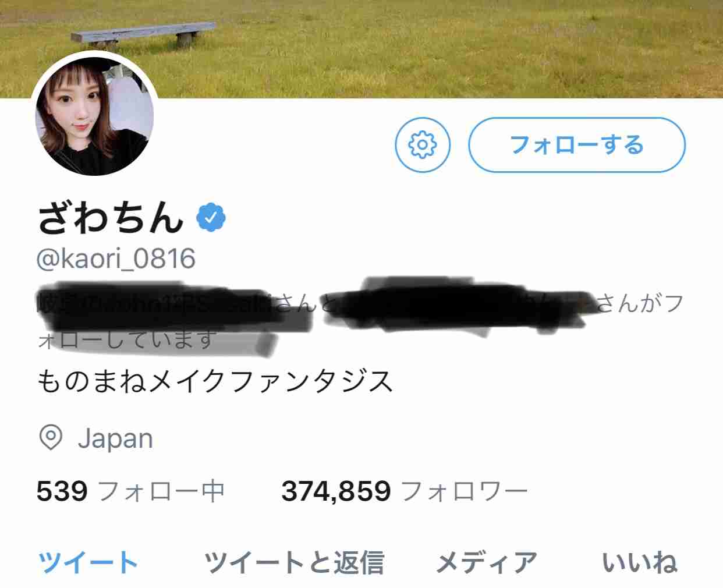
Task: Tap the display name ざわちん
Action: 111,218
